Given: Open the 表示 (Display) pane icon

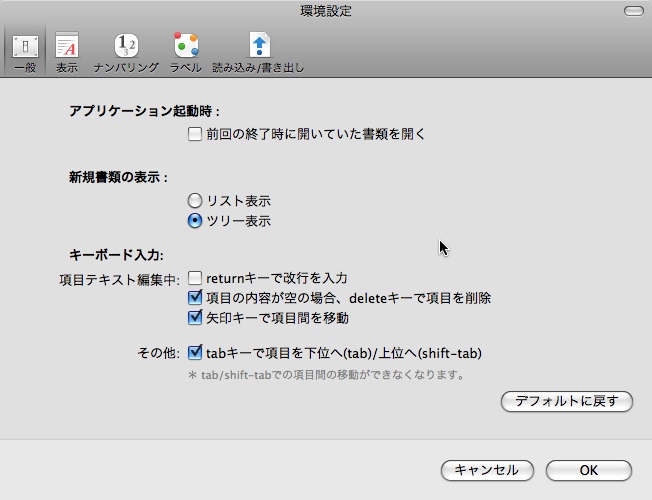Looking at the screenshot, I should tap(67, 46).
